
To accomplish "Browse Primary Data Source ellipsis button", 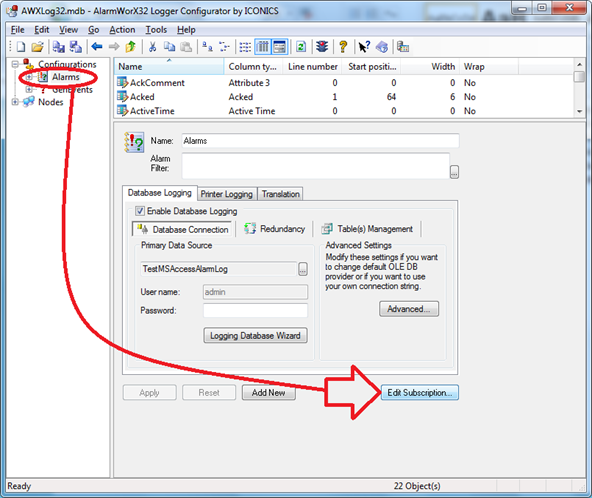I will pos(303,269).
